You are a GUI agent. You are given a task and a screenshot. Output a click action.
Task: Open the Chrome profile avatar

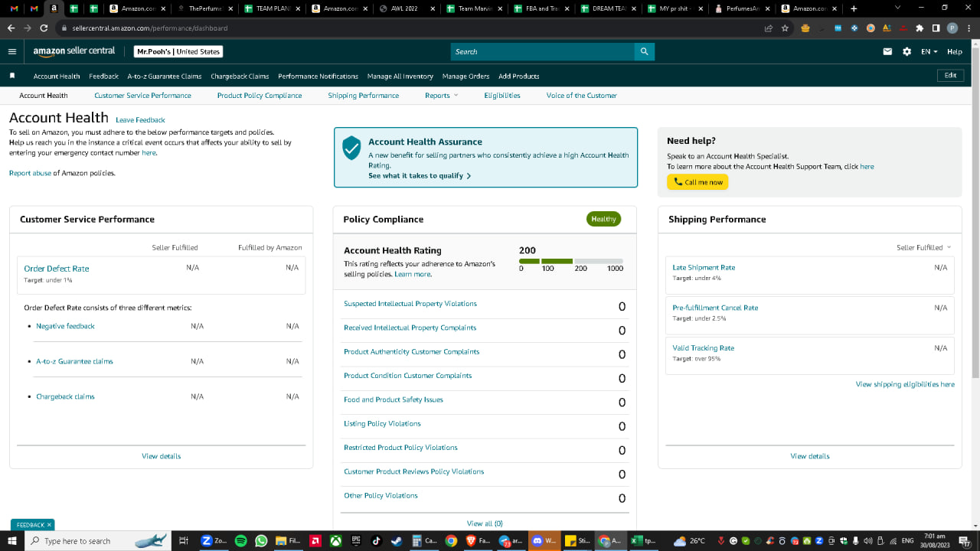[952, 28]
